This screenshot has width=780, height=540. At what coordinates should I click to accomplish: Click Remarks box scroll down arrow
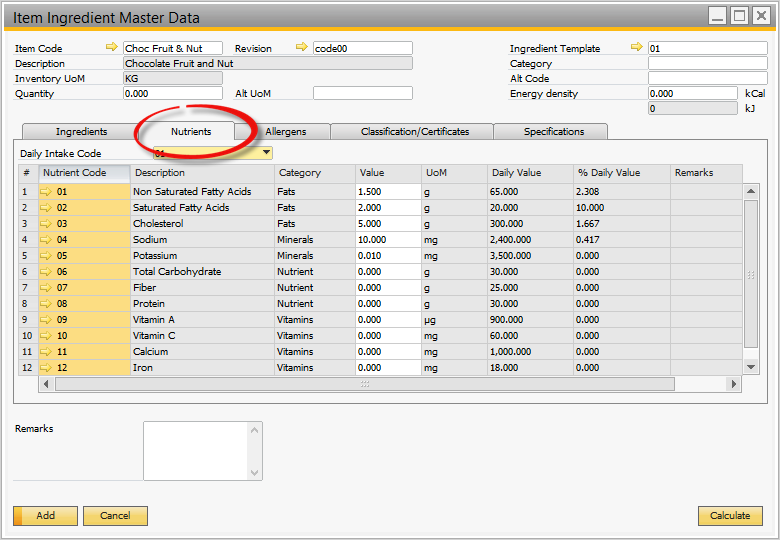[x=254, y=472]
